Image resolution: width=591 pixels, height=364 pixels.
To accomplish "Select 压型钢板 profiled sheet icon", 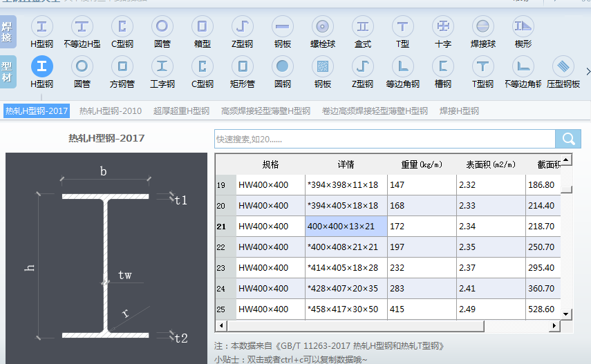I will point(563,67).
